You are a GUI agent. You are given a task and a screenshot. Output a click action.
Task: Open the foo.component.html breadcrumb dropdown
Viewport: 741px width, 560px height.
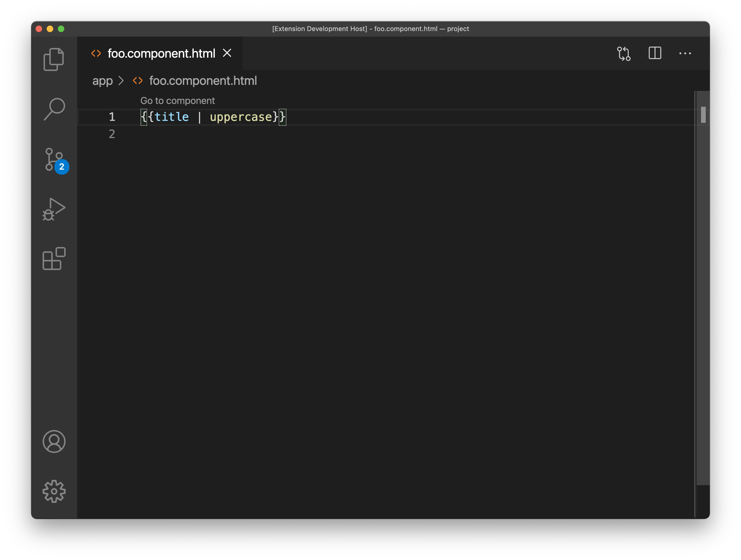[203, 80]
